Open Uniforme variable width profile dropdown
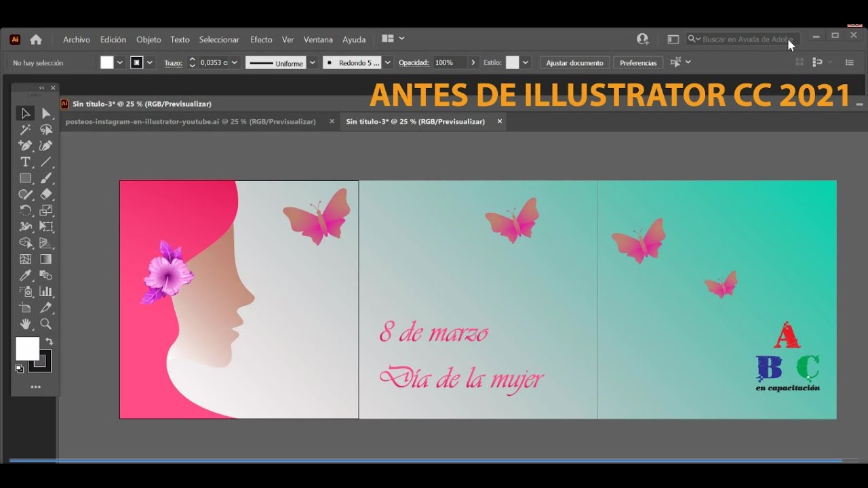Screen dimensions: 868x488 [x=313, y=62]
